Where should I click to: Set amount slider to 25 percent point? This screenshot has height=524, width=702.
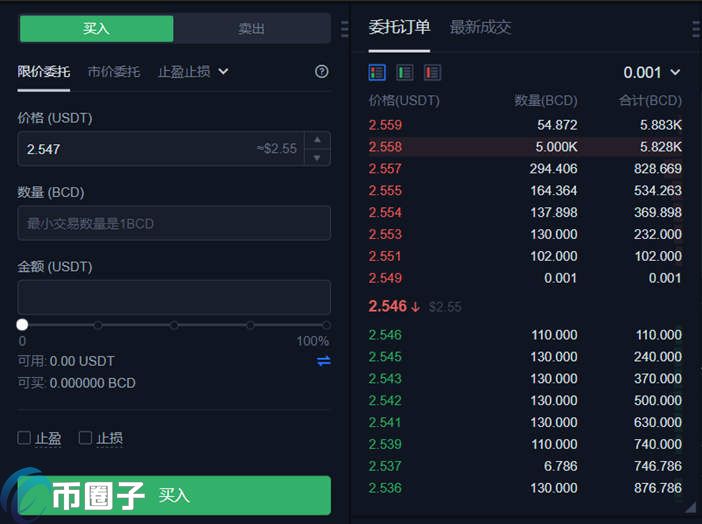[x=98, y=325]
